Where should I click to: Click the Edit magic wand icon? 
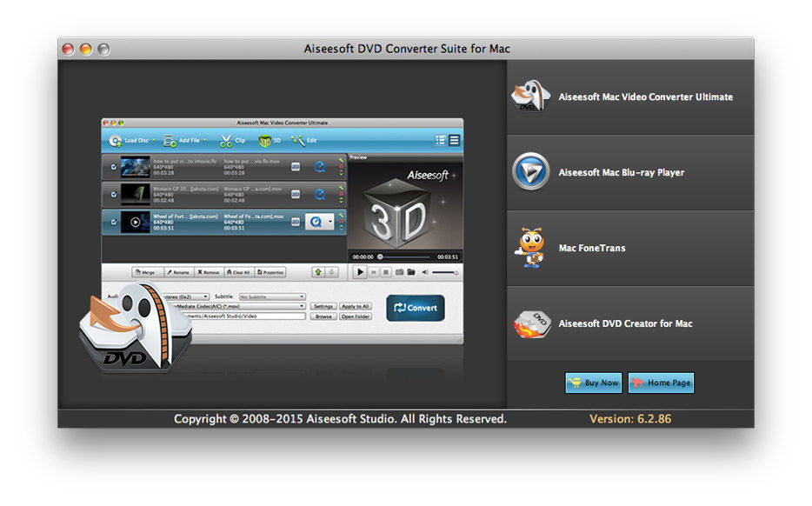(298, 140)
